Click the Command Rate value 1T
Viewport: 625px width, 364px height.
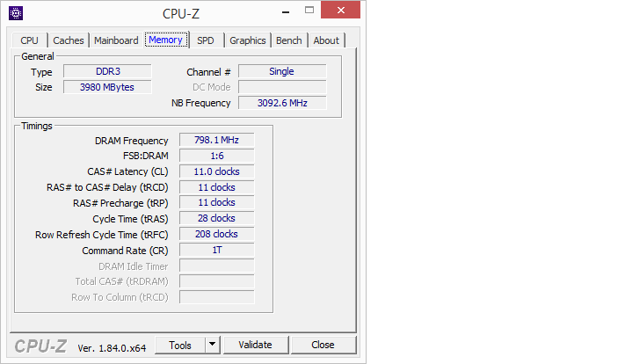click(217, 250)
